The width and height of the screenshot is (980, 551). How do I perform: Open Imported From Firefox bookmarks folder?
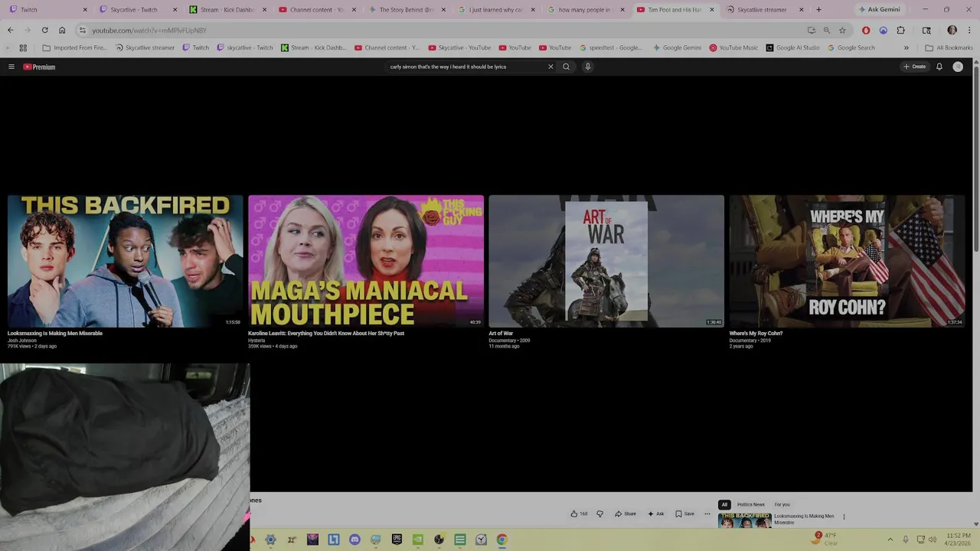(x=75, y=47)
